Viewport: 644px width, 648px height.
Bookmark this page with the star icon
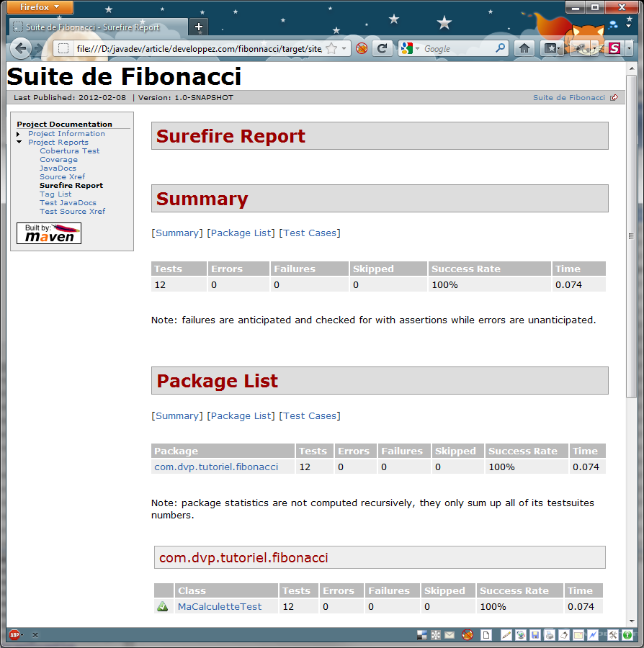[x=331, y=48]
